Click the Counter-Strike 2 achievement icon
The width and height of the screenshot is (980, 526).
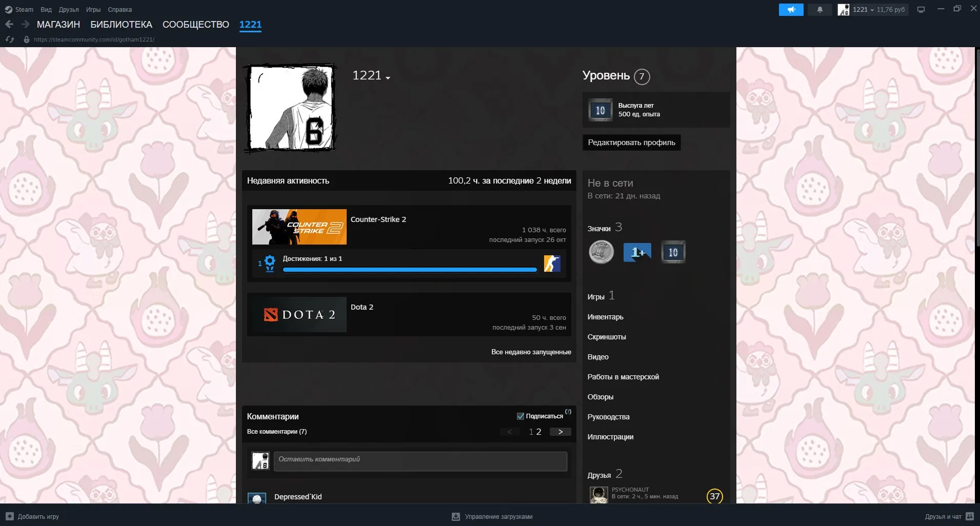point(552,264)
